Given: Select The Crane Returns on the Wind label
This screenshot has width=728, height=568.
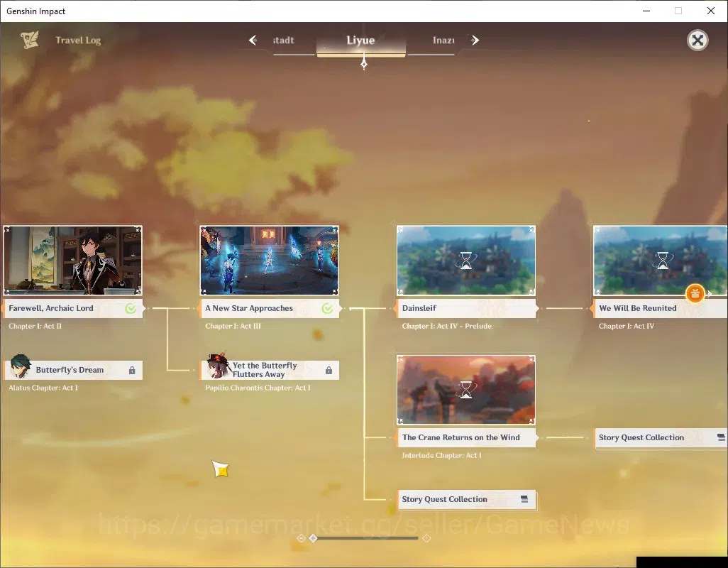Looking at the screenshot, I should [x=467, y=437].
